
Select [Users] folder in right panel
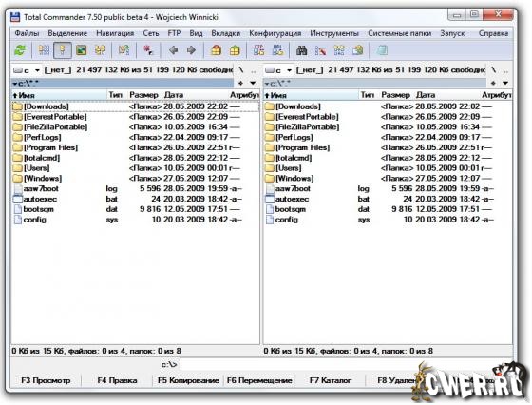click(388, 168)
